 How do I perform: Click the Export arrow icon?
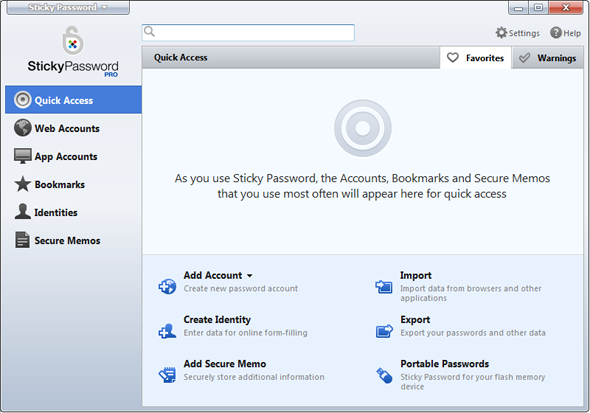coord(384,331)
